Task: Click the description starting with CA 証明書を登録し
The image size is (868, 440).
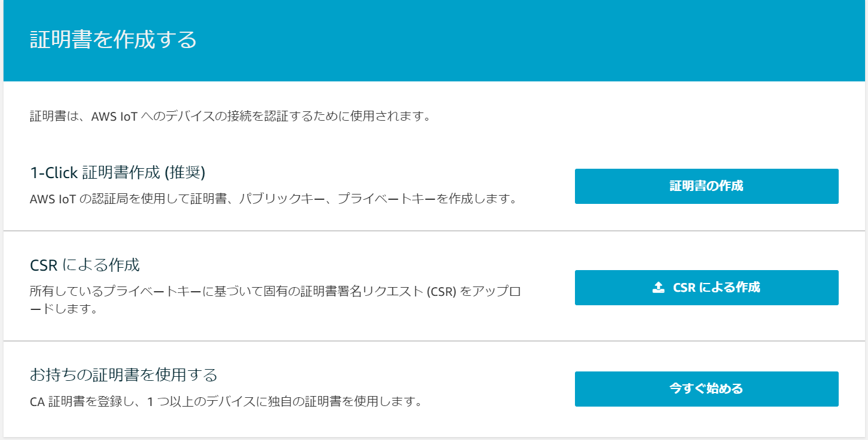Action: tap(226, 402)
